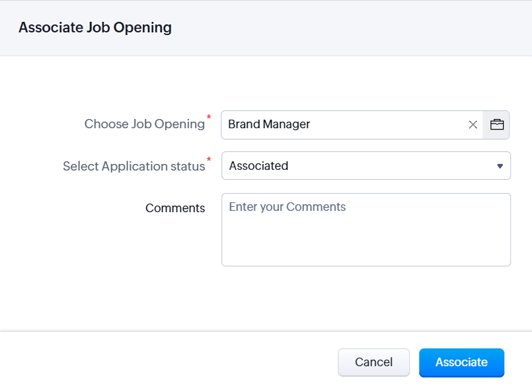Click the red asterisk beside Application status
This screenshot has height=392, width=532.
209,160
